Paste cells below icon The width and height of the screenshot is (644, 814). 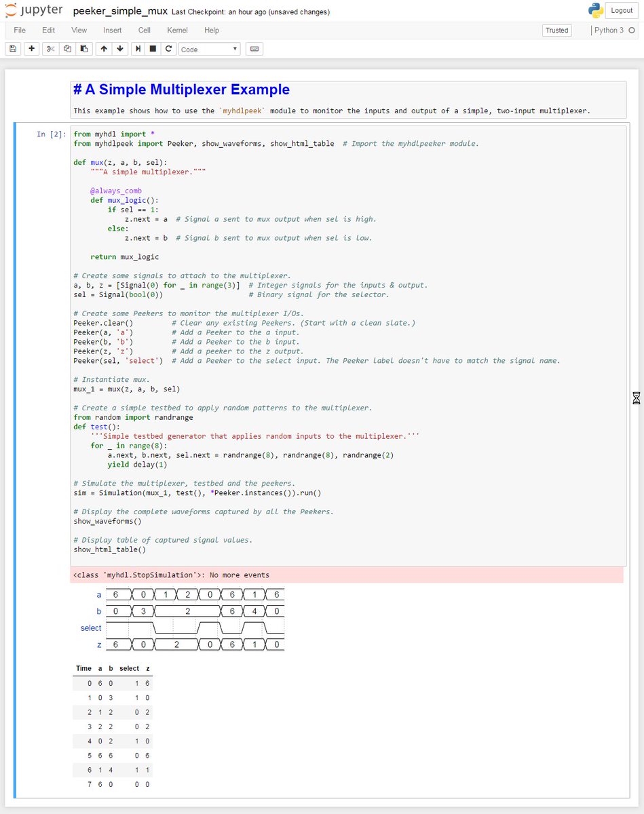pos(83,49)
